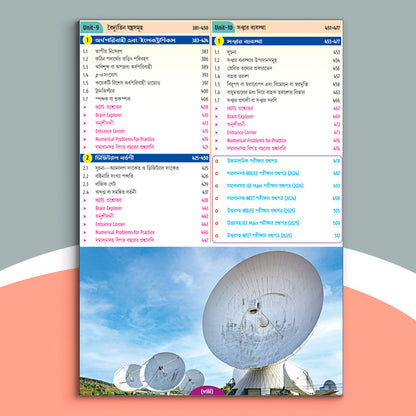Select section 1.4 row under Unit-9
The height and width of the screenshot is (416, 416).
pyautogui.click(x=145, y=75)
